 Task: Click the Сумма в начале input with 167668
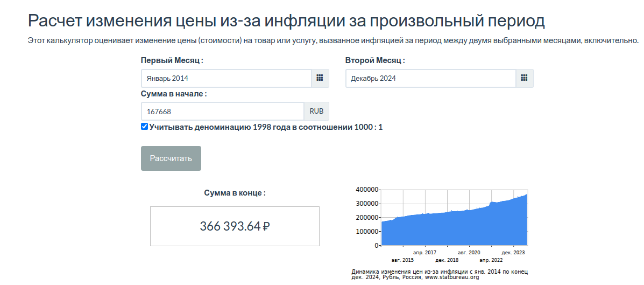pyautogui.click(x=223, y=112)
